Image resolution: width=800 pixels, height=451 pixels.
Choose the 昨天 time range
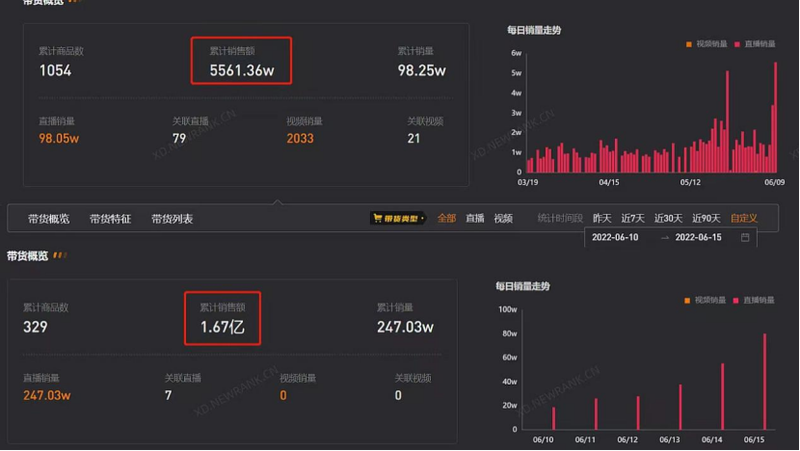[x=602, y=218]
